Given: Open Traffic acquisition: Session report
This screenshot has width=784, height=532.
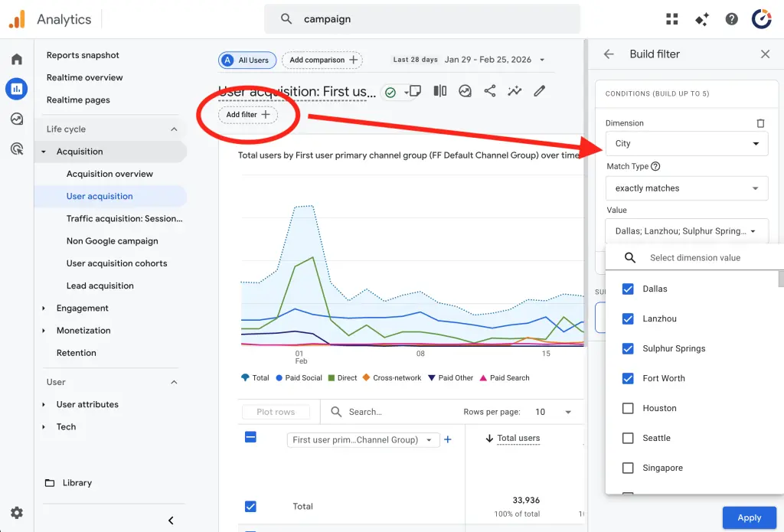Looking at the screenshot, I should pyautogui.click(x=125, y=218).
